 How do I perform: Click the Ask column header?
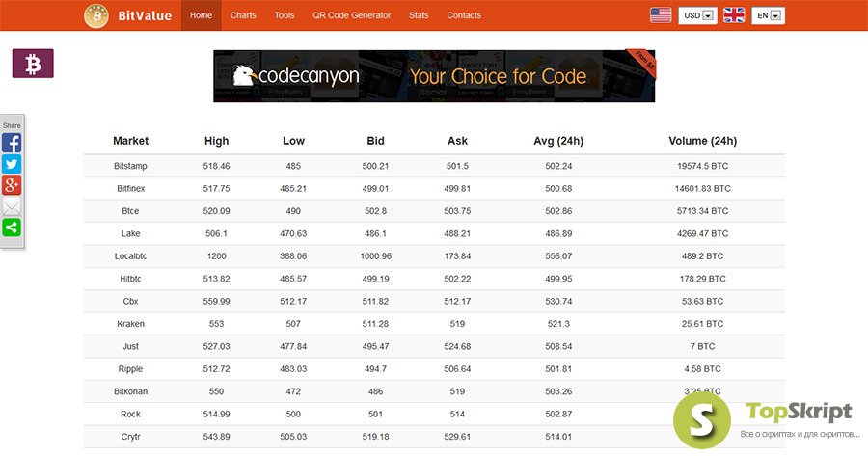pyautogui.click(x=457, y=141)
